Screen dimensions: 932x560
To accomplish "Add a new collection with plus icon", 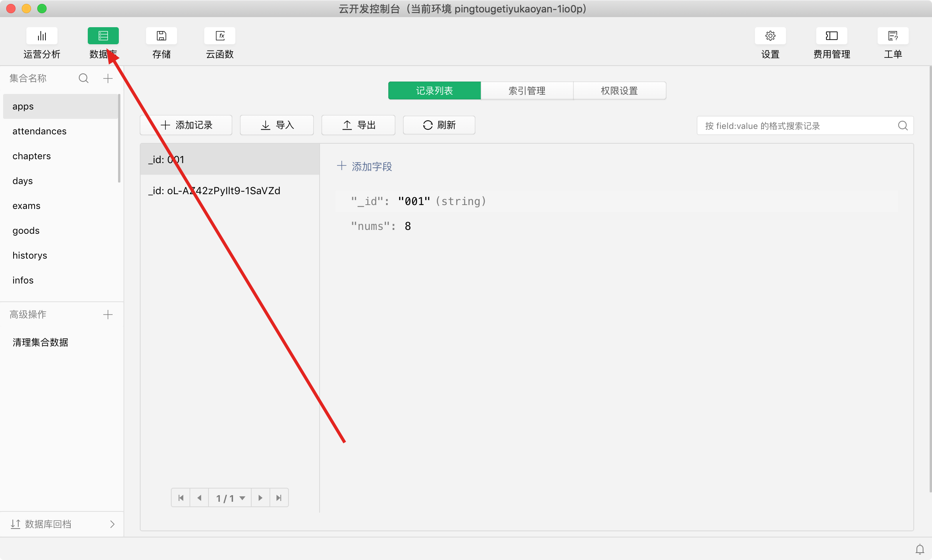I will [x=108, y=78].
